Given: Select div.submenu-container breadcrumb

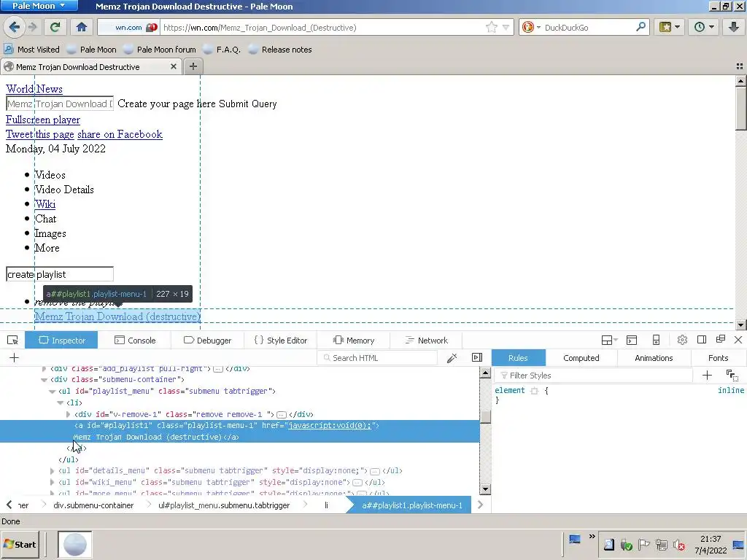Looking at the screenshot, I should [x=93, y=505].
